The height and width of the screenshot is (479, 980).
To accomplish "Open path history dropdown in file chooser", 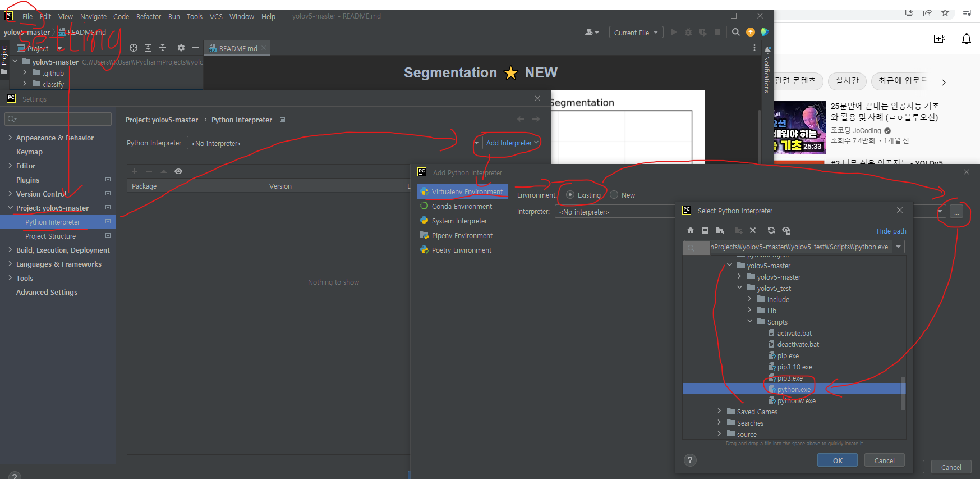I will [x=899, y=247].
